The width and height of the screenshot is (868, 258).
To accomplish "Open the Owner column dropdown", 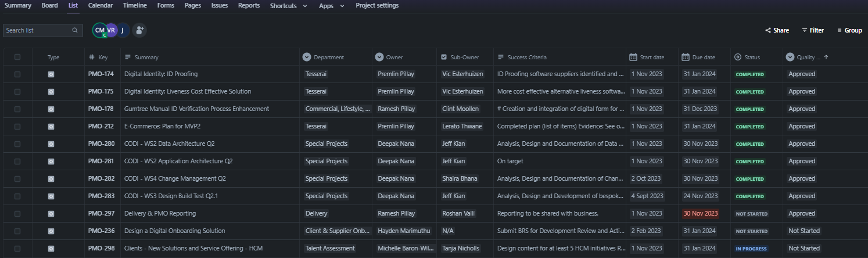I will pos(379,57).
